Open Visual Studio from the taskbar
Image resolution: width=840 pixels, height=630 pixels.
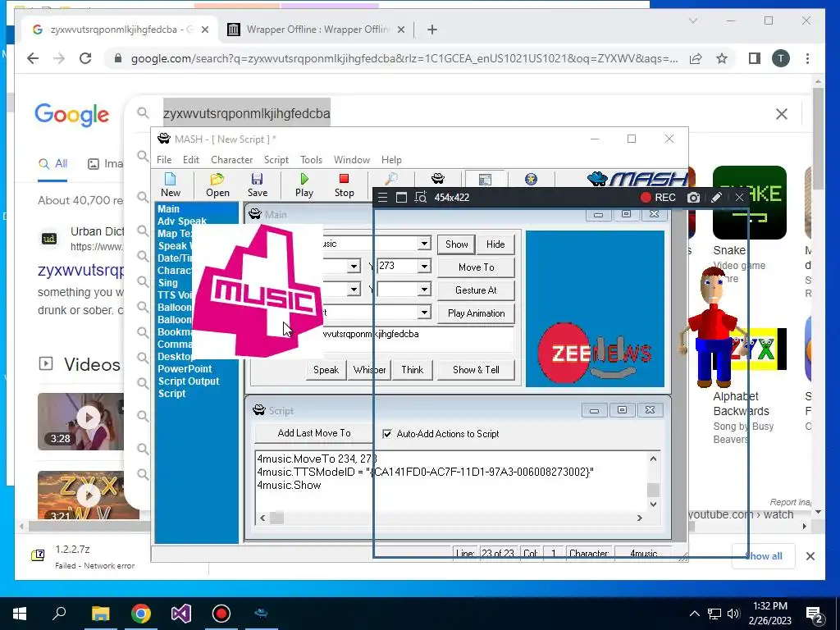pos(181,614)
